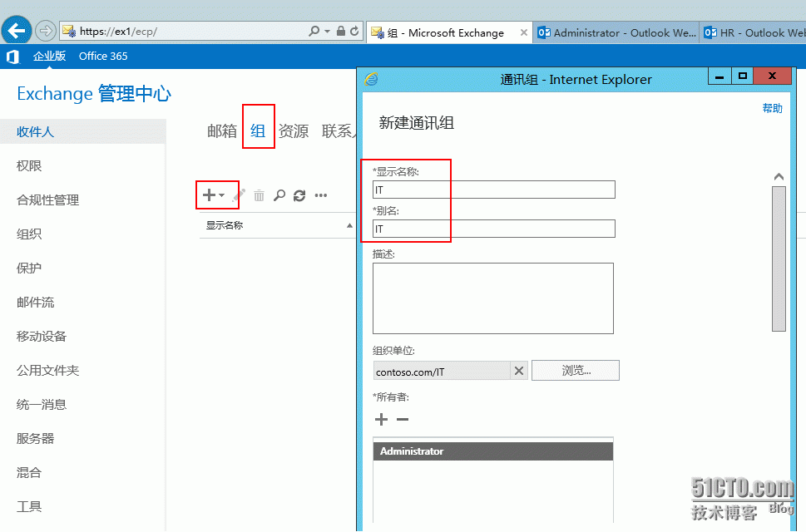Click the 显示名称 input field
The width and height of the screenshot is (806, 532).
493,190
